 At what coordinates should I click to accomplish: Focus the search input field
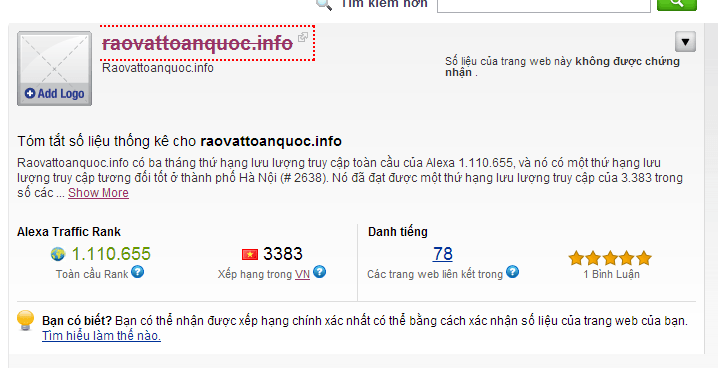(x=544, y=5)
